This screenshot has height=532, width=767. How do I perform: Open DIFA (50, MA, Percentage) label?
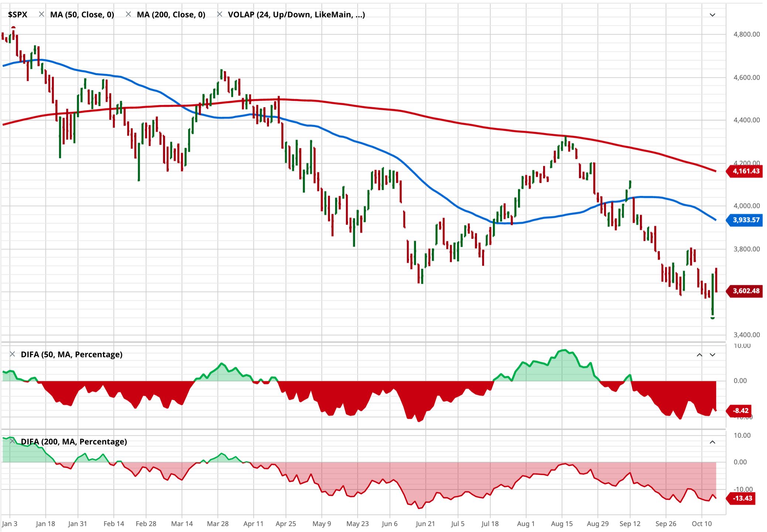coord(72,354)
